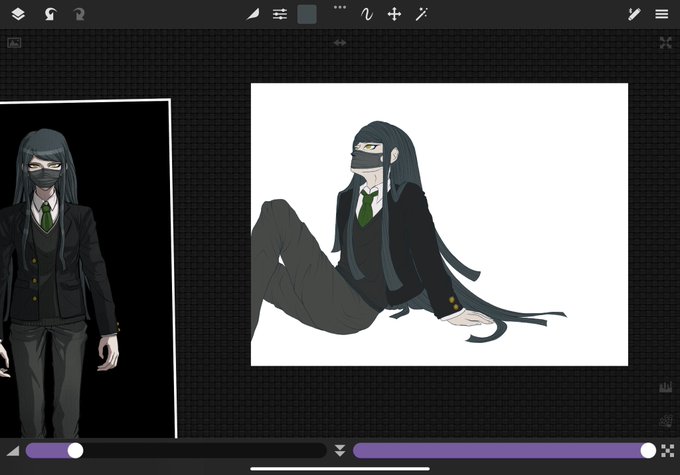Open the three-dot more options
This screenshot has width=680, height=475.
coord(340,7)
